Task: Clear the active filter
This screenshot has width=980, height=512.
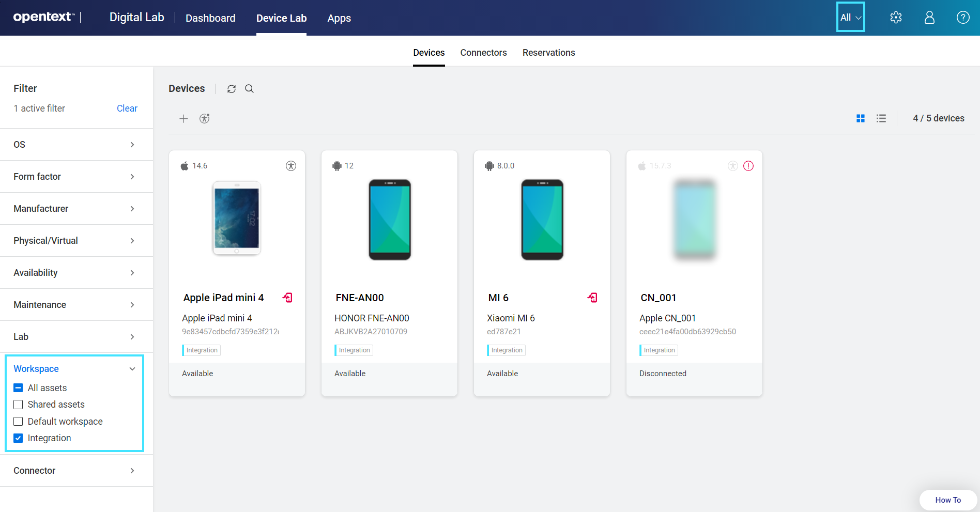Action: [127, 108]
